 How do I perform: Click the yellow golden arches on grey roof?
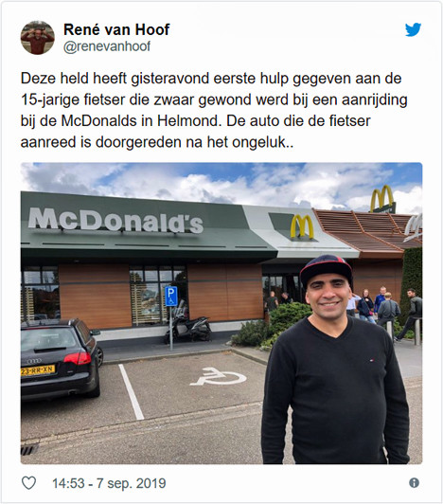coord(302,226)
